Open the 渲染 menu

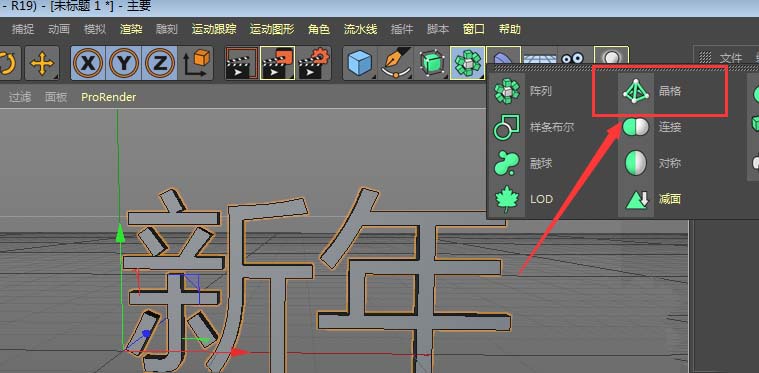(131, 29)
